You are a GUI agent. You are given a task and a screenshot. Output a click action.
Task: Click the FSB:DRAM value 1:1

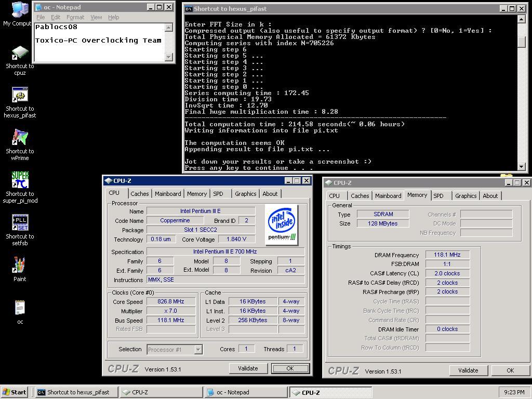pos(447,264)
